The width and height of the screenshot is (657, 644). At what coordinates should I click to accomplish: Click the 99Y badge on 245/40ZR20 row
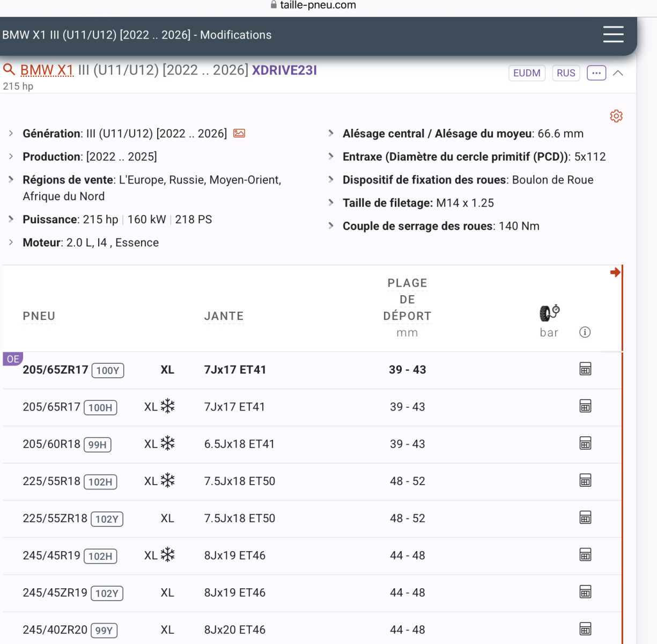pyautogui.click(x=104, y=630)
